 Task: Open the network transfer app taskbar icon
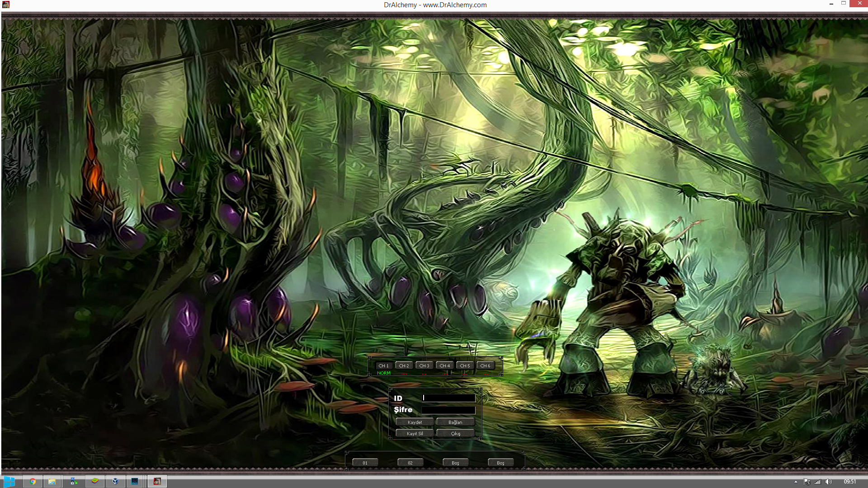click(74, 482)
